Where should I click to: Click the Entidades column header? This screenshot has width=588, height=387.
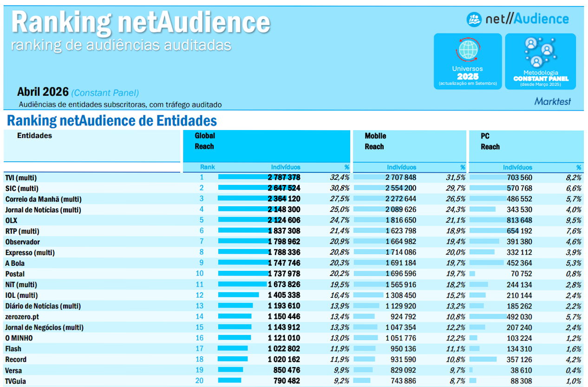point(34,136)
